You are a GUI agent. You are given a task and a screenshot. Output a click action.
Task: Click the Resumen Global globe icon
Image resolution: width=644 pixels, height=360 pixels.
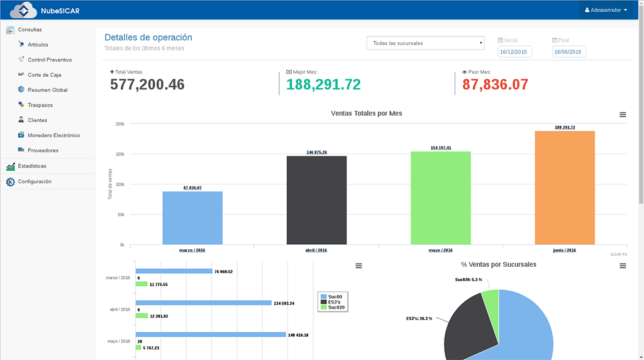[x=21, y=89]
